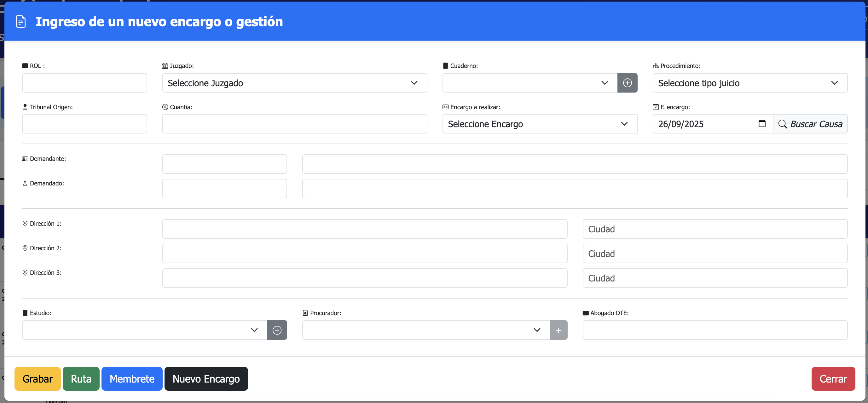Click the plus-circle button beside Cuaderno

[627, 83]
